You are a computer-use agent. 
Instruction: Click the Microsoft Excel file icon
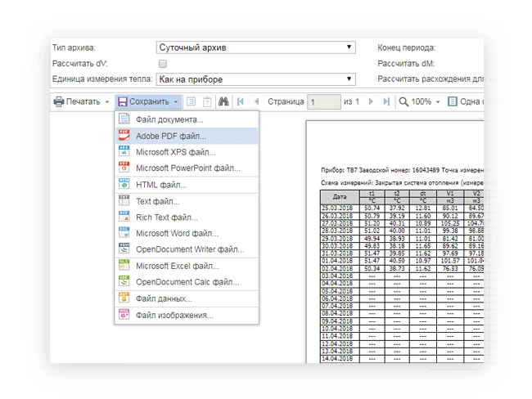(x=124, y=265)
